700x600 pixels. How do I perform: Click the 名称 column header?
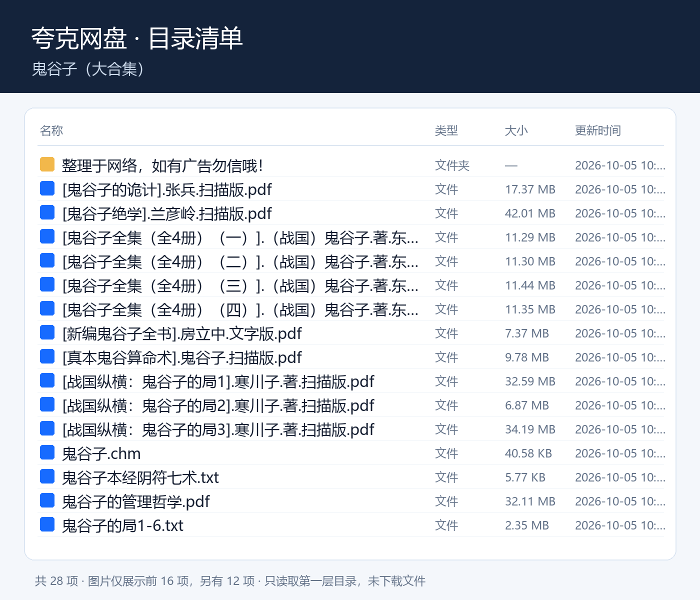tap(51, 130)
